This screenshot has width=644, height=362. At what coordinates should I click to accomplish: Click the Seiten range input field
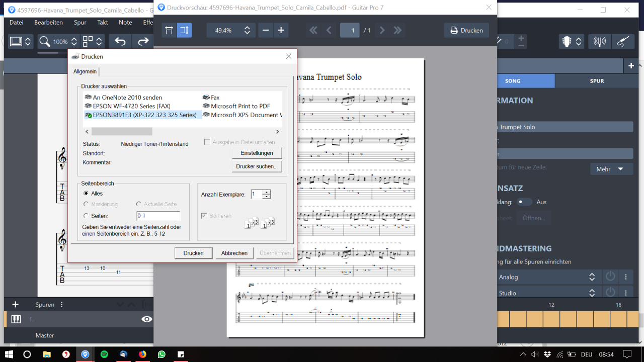(158, 216)
